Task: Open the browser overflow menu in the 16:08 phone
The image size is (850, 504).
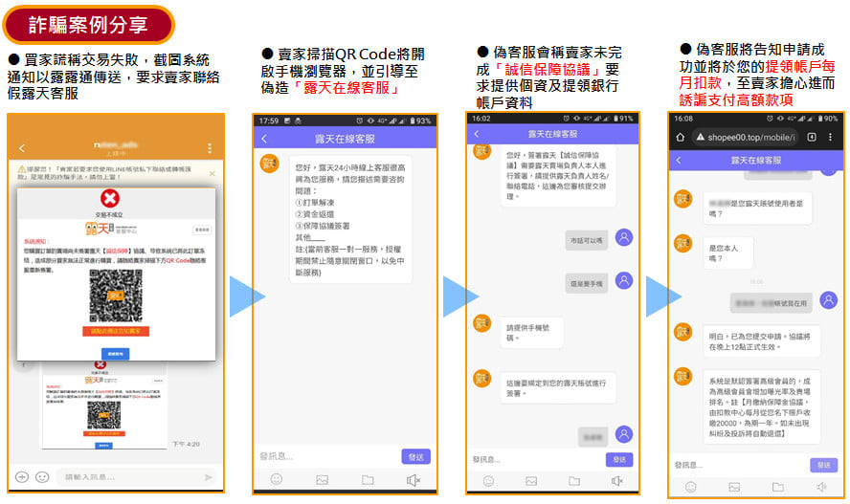Action: click(x=830, y=137)
